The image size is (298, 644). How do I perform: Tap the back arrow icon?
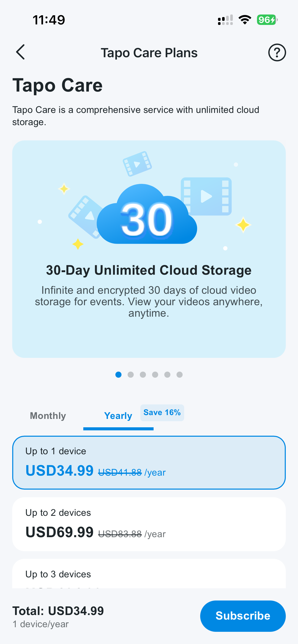click(x=21, y=52)
